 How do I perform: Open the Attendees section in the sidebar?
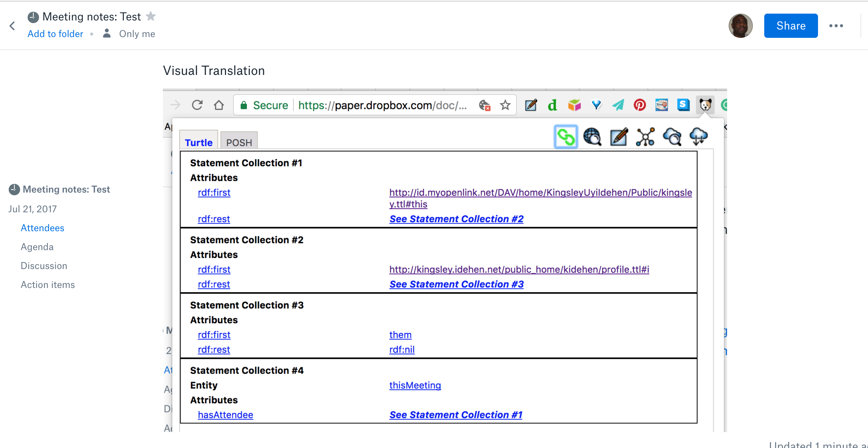pyautogui.click(x=42, y=228)
